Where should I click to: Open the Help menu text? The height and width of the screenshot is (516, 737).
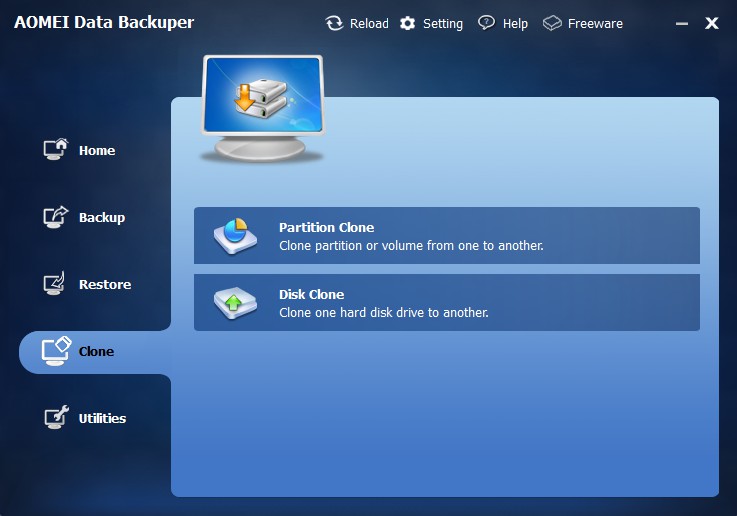(x=515, y=23)
